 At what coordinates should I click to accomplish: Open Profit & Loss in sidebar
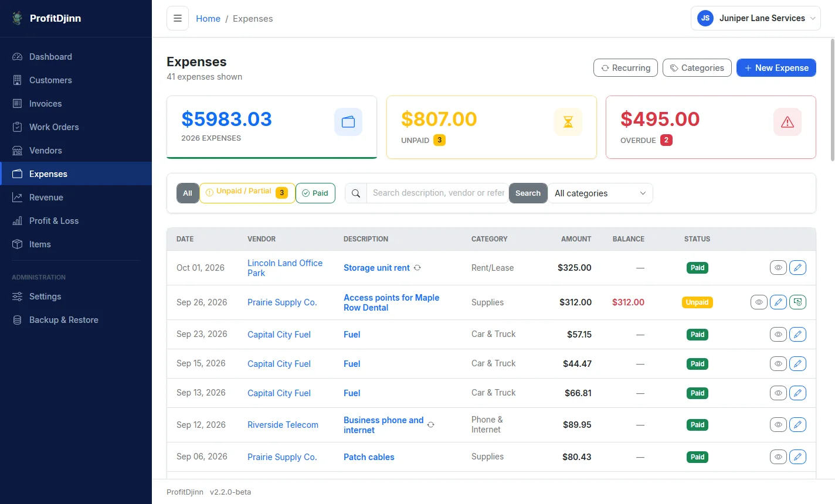pos(76,221)
